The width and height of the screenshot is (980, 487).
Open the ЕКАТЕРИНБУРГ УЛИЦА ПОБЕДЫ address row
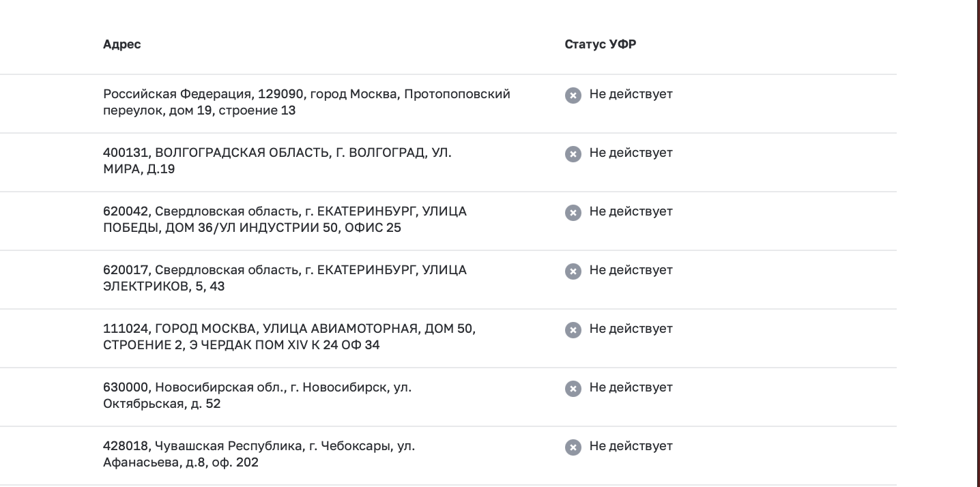click(285, 220)
